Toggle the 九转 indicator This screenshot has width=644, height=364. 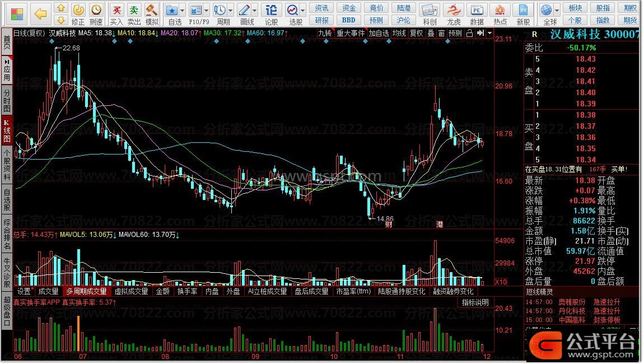(x=325, y=33)
